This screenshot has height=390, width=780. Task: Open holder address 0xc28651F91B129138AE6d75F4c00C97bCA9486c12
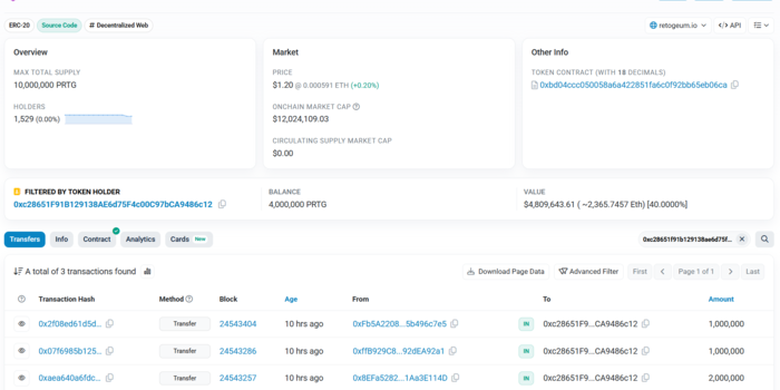(x=113, y=204)
